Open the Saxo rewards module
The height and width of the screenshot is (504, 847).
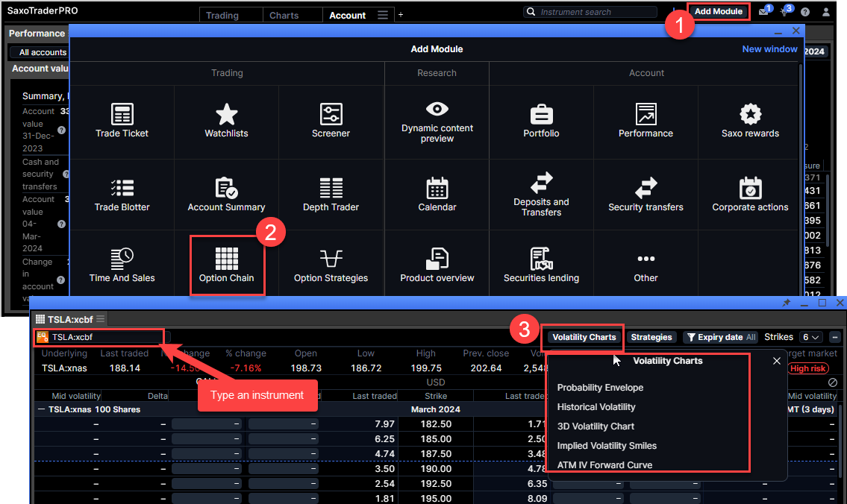(x=750, y=121)
